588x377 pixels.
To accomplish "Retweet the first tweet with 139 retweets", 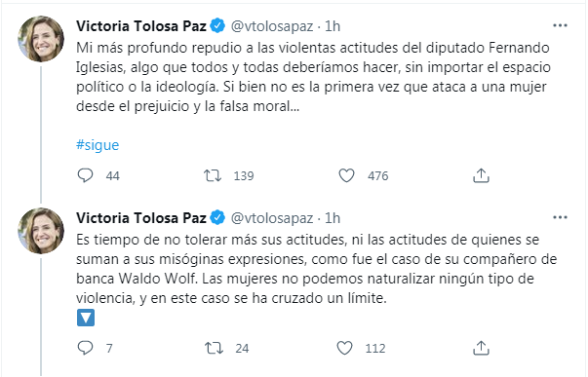I will (213, 175).
